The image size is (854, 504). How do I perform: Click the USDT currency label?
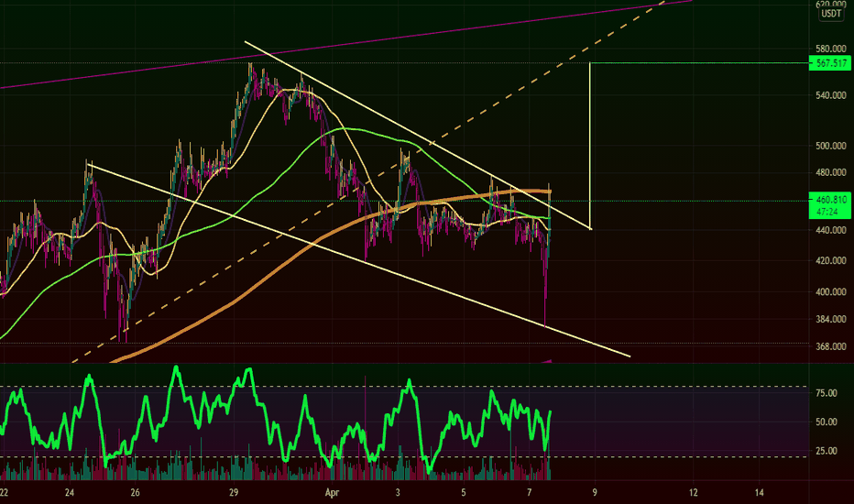click(830, 14)
